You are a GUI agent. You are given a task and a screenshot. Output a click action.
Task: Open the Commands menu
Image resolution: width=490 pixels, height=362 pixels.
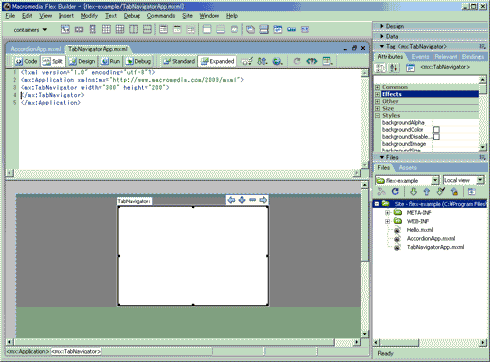[161, 16]
